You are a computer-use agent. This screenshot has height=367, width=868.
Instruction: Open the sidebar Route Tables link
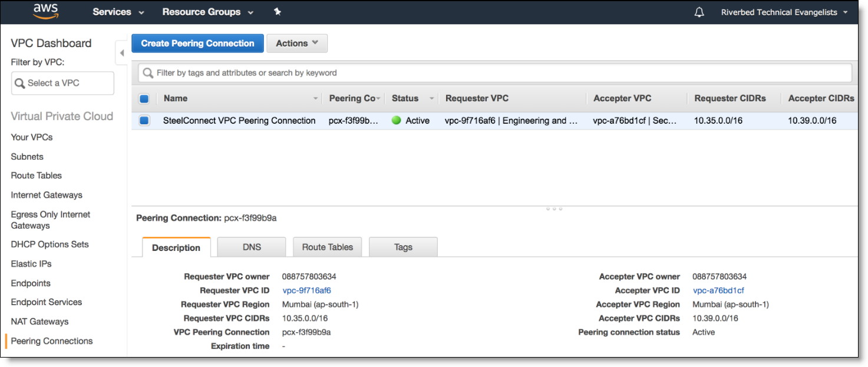[x=37, y=176]
